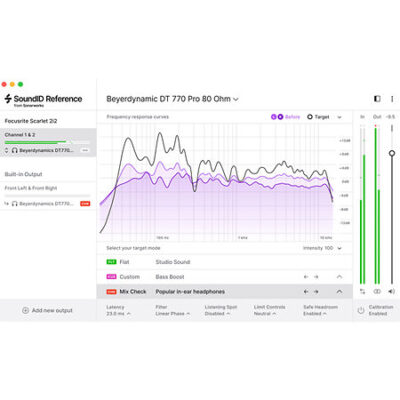The height and width of the screenshot is (400, 400).
Task: Toggle the Target curve visibility
Action: click(x=318, y=117)
